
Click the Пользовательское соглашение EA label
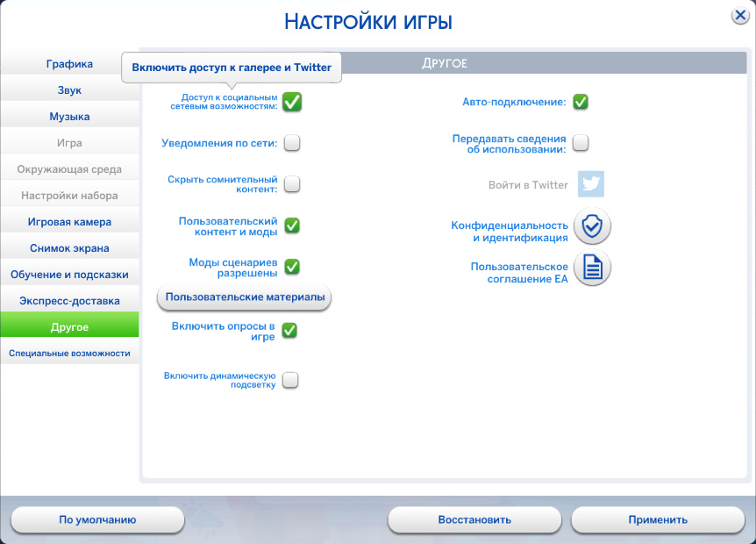519,273
